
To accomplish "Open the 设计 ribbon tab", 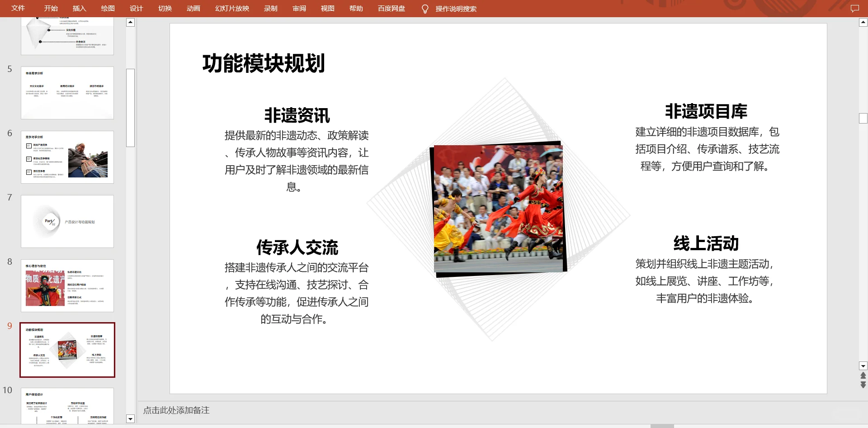I will 136,9.
